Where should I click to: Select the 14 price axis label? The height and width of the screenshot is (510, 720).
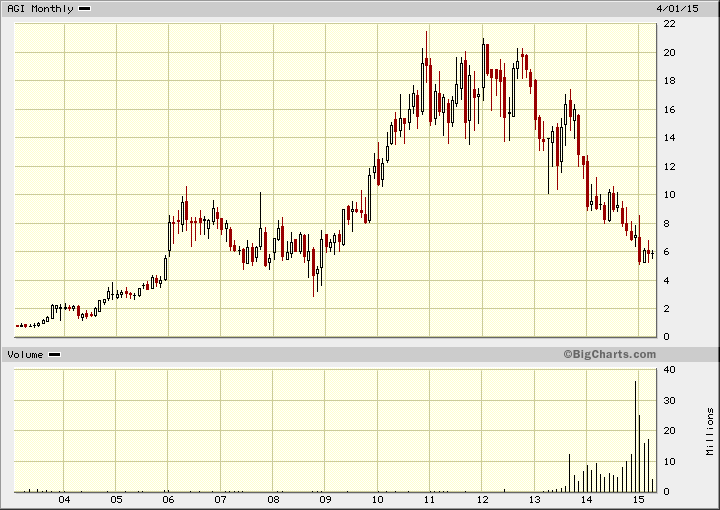click(669, 138)
